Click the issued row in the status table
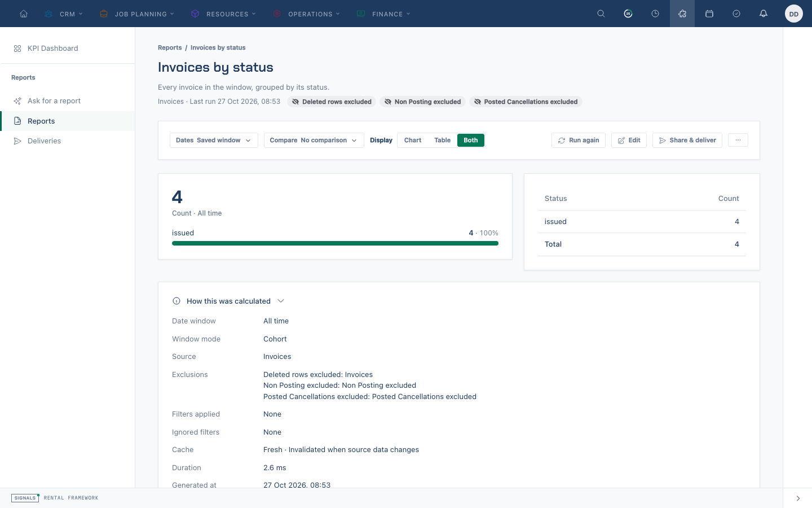 pyautogui.click(x=642, y=222)
